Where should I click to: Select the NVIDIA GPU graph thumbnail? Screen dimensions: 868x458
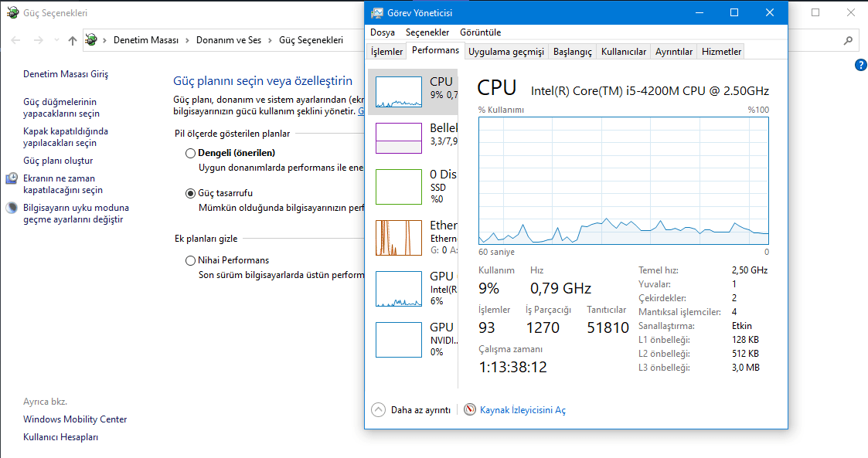click(399, 340)
